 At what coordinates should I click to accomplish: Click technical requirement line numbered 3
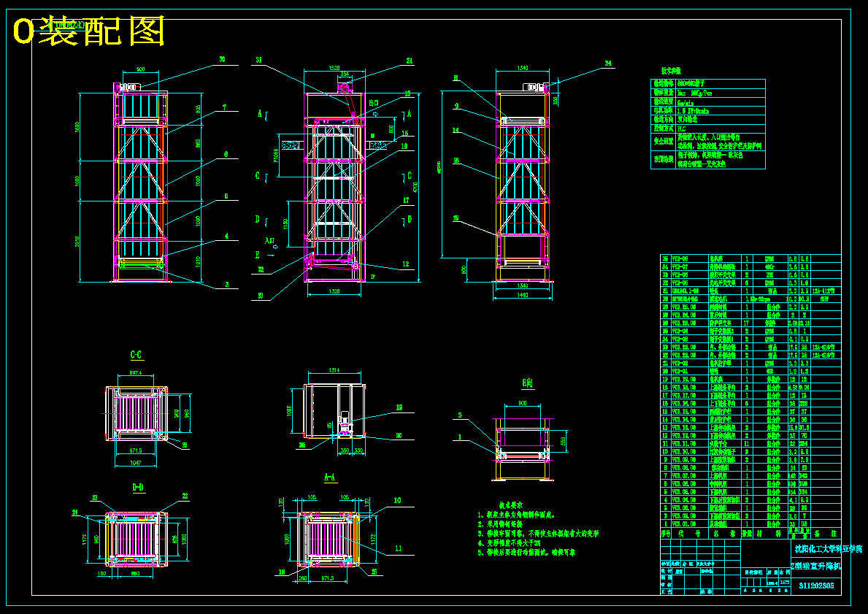tap(539, 534)
